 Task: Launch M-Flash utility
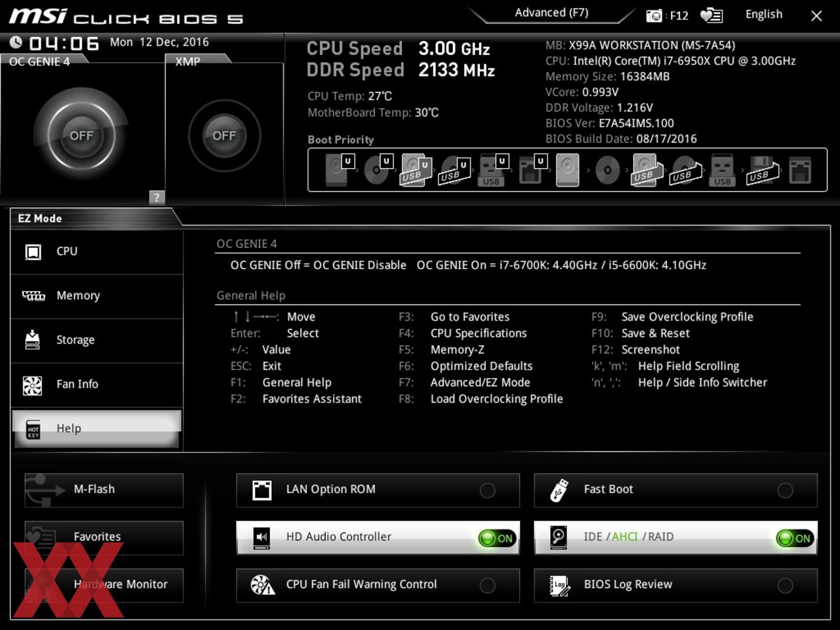point(104,490)
